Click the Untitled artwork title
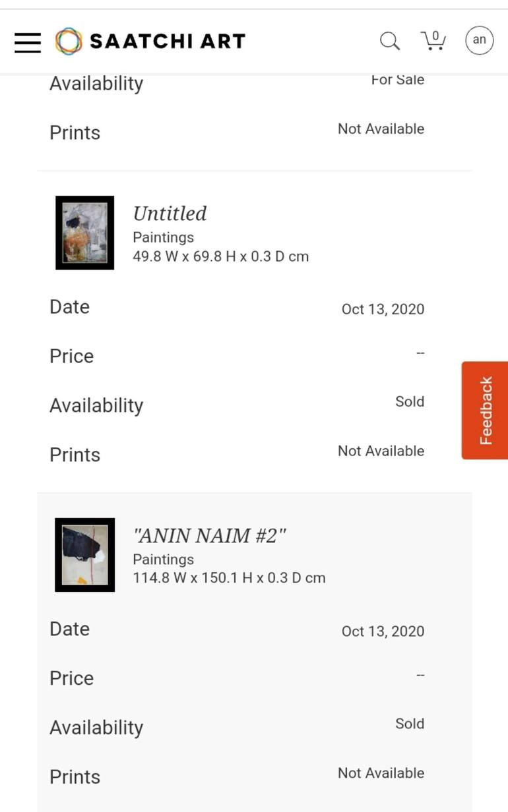The width and height of the screenshot is (508, 812). tap(170, 214)
